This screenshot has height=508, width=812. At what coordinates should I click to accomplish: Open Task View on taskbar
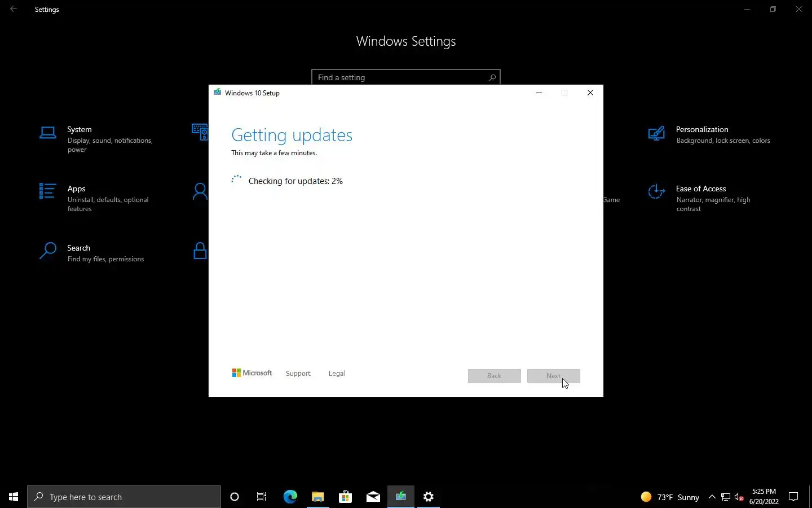pos(262,497)
